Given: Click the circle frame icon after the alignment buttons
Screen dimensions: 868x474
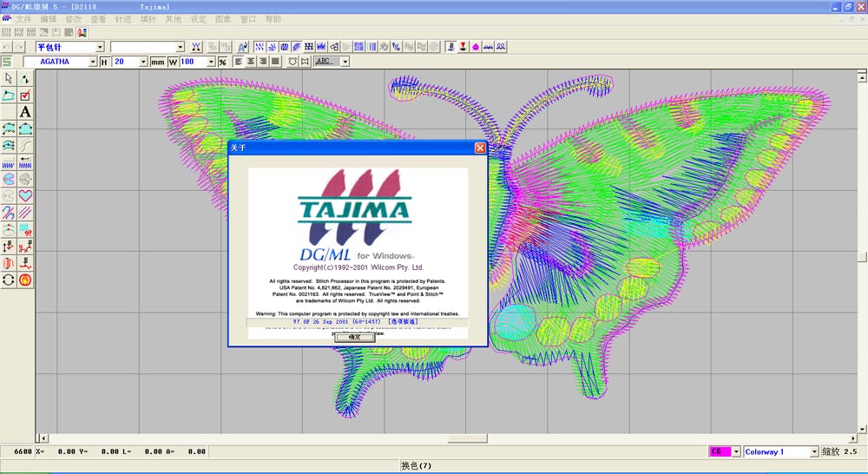Looking at the screenshot, I should [x=293, y=62].
